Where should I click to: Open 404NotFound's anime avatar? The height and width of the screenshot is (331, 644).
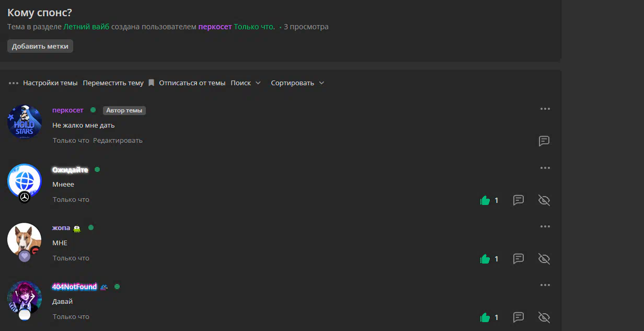point(25,298)
